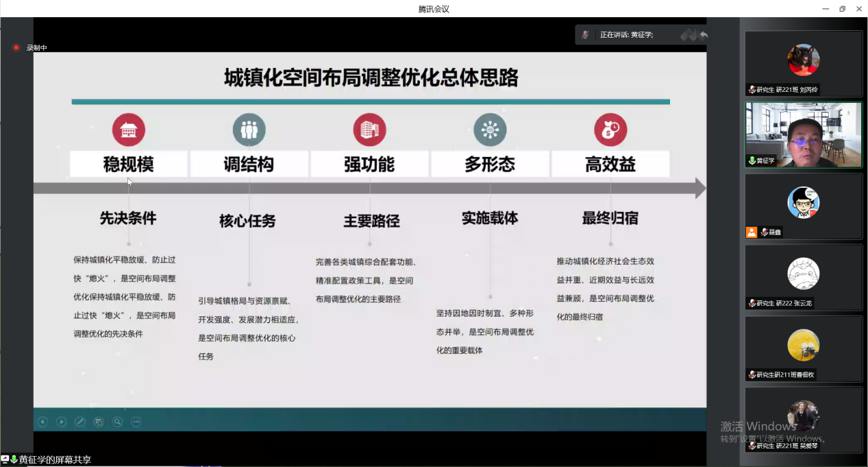Click the 强功能 building icon
The image size is (868, 467).
pos(369,130)
